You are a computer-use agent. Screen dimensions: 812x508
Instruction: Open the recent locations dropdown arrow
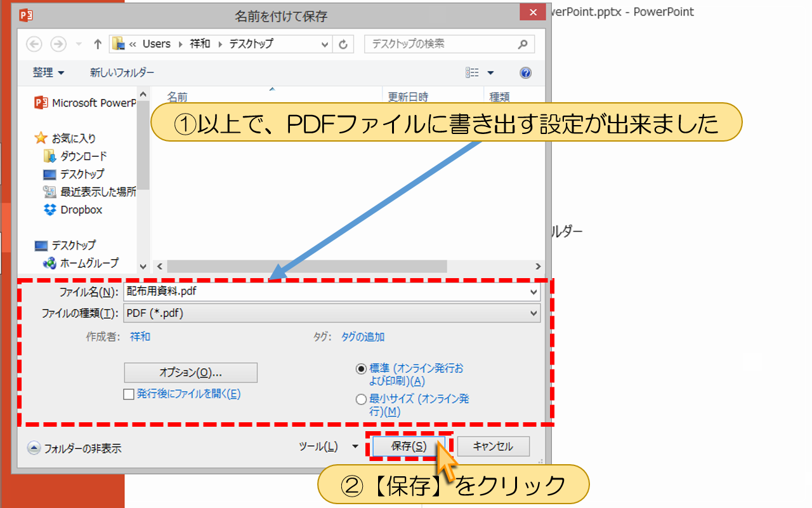click(79, 44)
